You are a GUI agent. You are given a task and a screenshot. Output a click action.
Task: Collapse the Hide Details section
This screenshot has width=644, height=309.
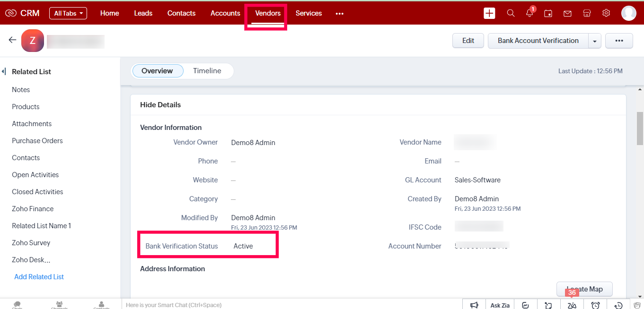click(160, 105)
